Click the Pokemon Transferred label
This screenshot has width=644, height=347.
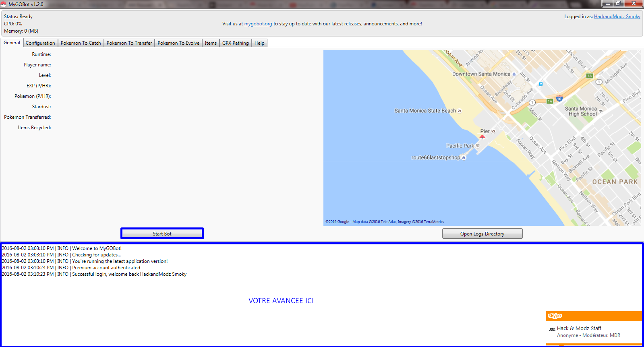27,117
